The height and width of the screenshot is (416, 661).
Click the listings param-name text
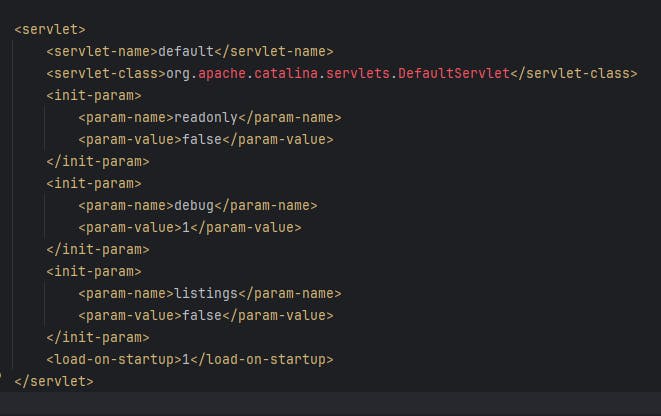(206, 294)
